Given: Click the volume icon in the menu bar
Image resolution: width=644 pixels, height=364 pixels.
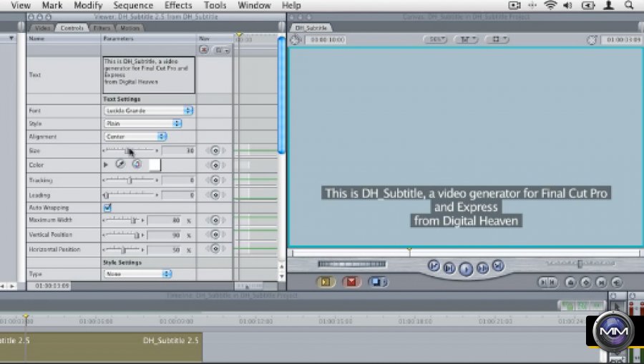Looking at the screenshot, I should tap(568, 5).
